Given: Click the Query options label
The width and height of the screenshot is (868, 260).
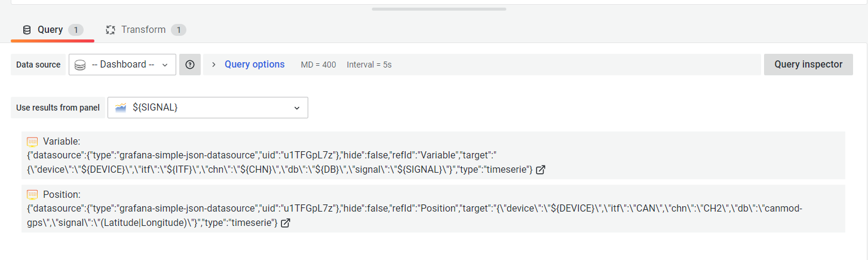Looking at the screenshot, I should click(254, 65).
